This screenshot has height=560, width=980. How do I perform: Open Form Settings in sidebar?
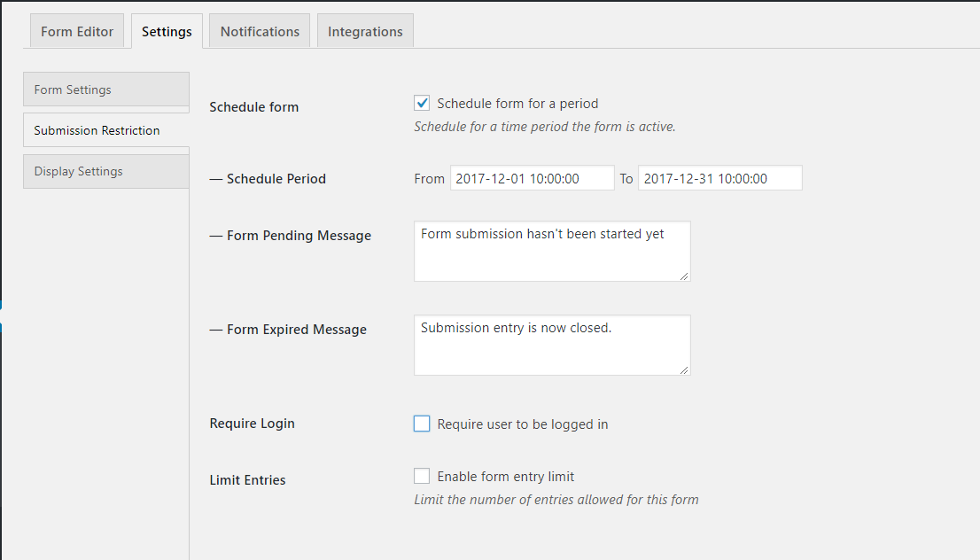click(x=106, y=89)
